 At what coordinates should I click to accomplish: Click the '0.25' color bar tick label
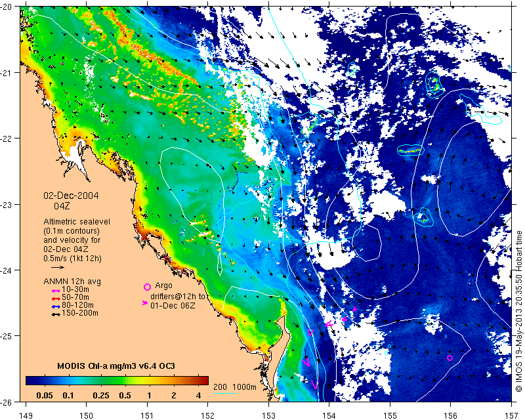click(x=101, y=396)
